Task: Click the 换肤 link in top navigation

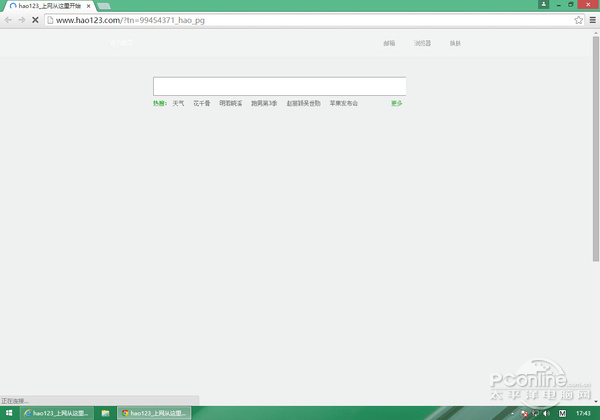Action: (455, 43)
